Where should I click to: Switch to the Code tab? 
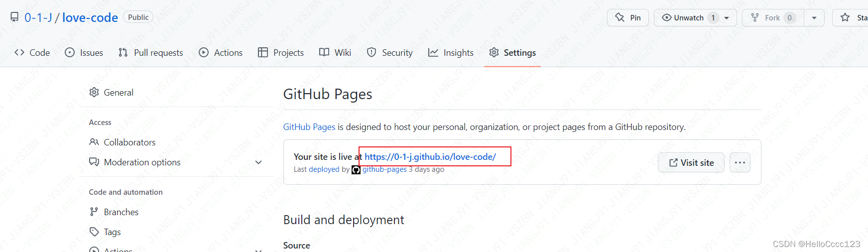(x=32, y=52)
